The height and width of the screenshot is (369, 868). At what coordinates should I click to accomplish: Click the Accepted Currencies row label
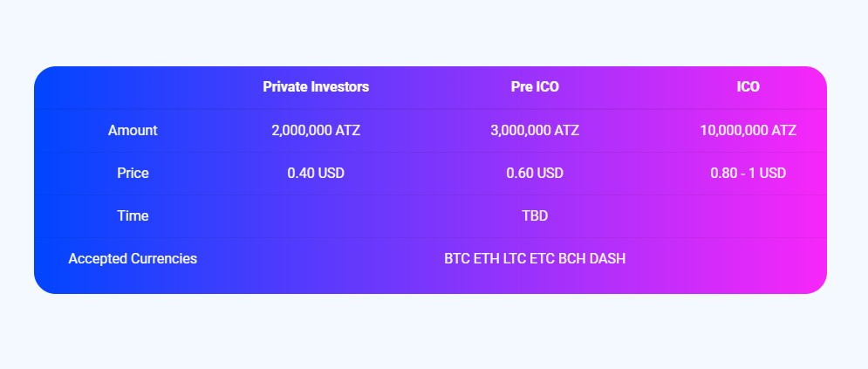[133, 258]
